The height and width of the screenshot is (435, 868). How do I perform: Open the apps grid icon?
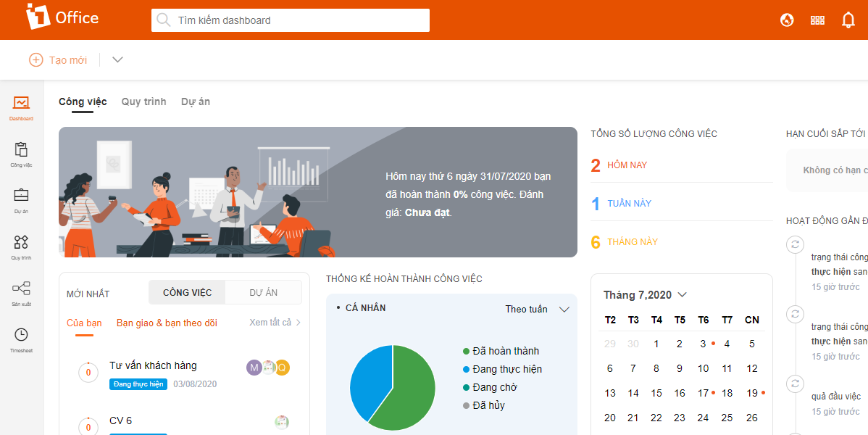818,20
